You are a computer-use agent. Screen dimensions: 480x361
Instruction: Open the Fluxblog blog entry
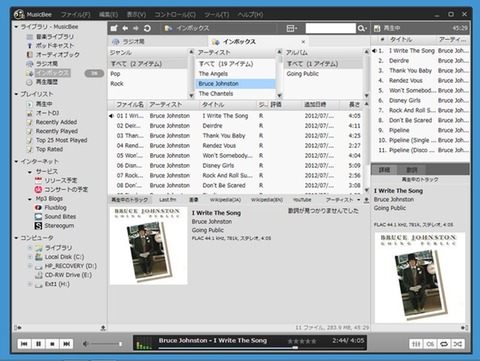[55, 207]
